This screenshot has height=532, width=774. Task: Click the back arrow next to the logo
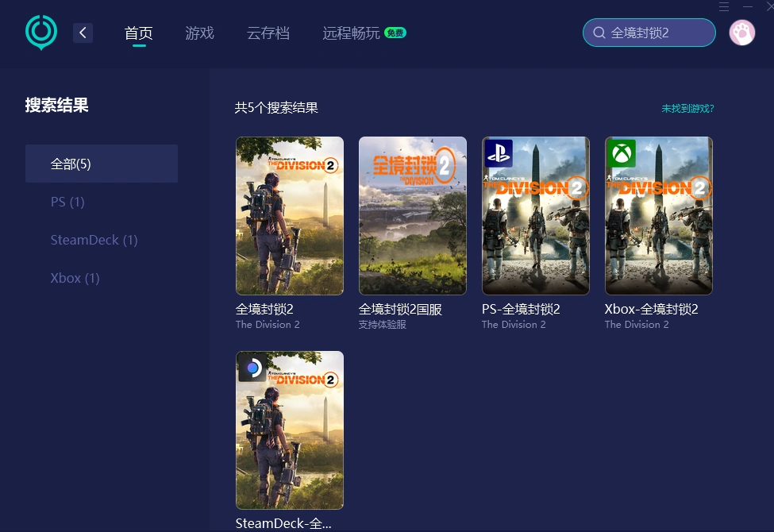click(83, 33)
